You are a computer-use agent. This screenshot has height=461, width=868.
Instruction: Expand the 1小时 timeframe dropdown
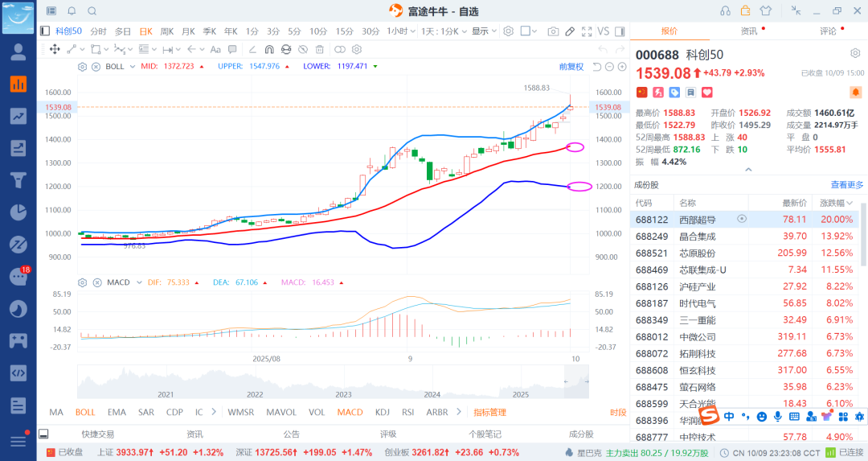coord(402,31)
